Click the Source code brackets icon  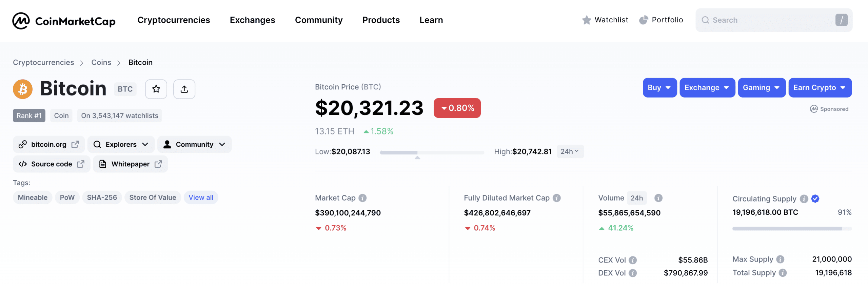click(23, 164)
